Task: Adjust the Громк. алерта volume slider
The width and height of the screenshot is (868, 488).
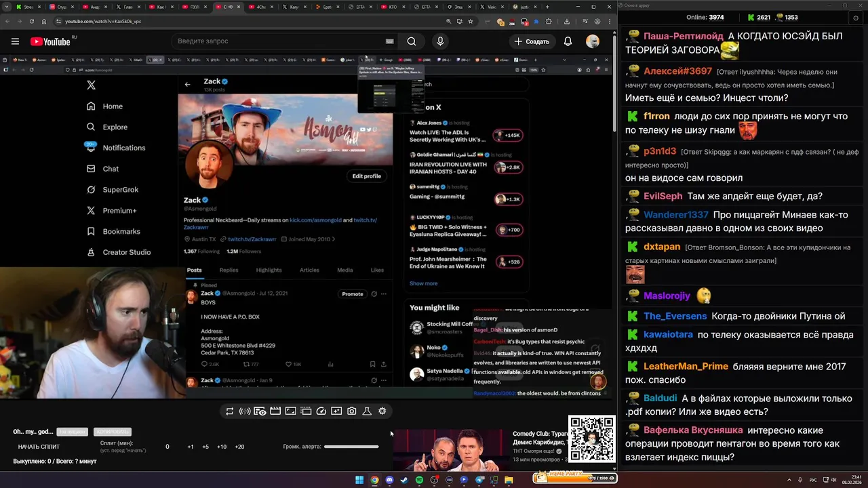Action: (351, 447)
